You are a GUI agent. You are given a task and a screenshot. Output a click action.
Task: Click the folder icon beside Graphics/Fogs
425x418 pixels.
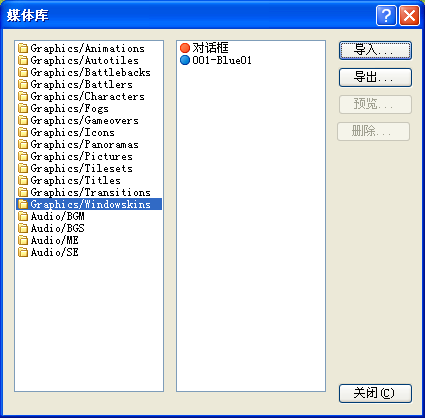[x=23, y=108]
